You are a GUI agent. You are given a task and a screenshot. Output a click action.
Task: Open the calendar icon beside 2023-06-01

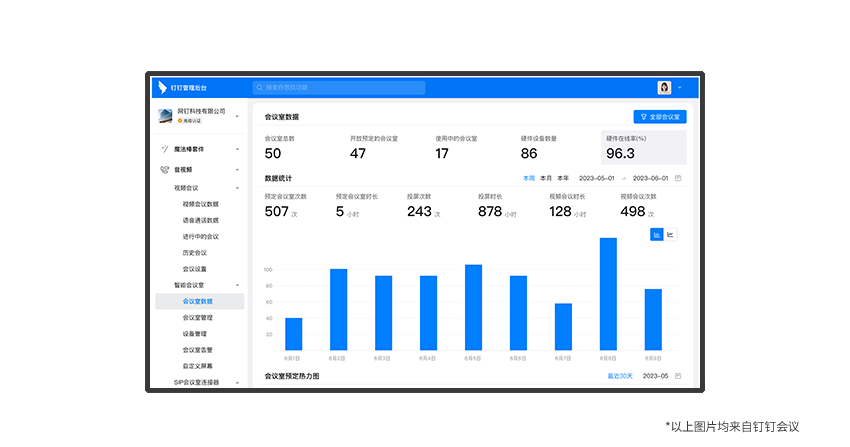pos(678,178)
